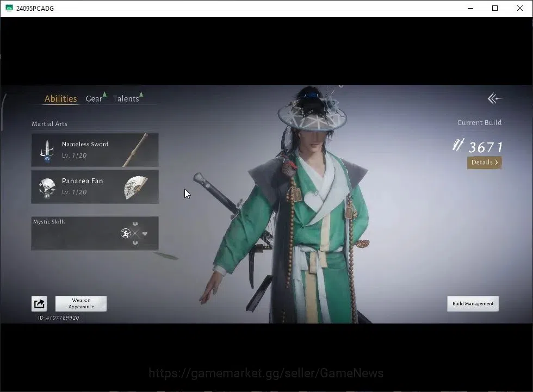The width and height of the screenshot is (533, 392).
Task: Open Build Management
Action: tap(473, 304)
